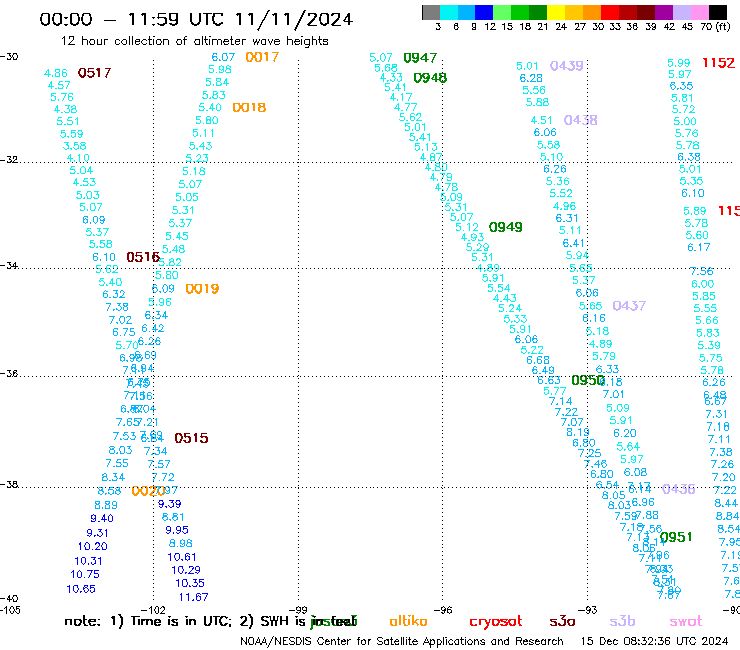Image resolution: width=740 pixels, height=650 pixels.
Task: Click the 'altika' satellite legend label
Action: click(x=408, y=621)
